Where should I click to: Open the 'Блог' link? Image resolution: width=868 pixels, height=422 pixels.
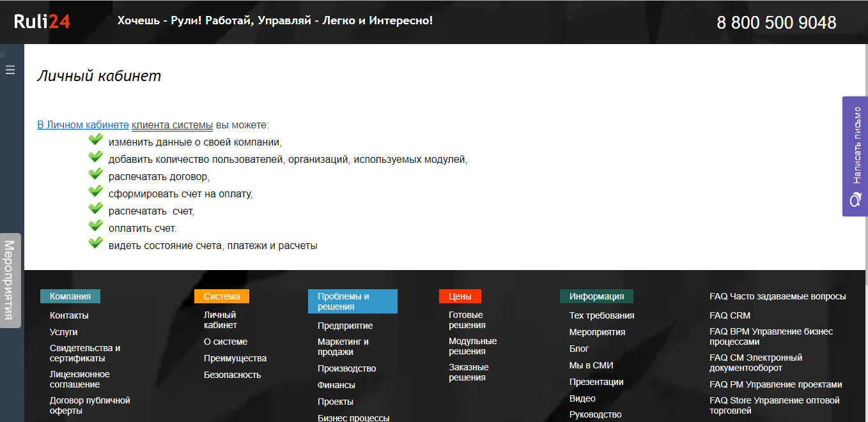(579, 349)
